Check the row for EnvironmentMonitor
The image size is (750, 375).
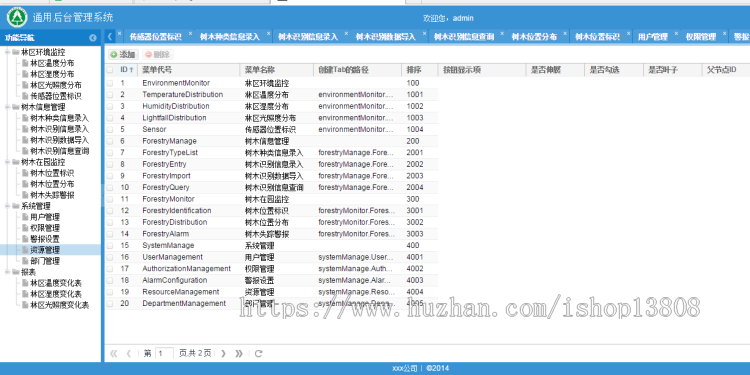[x=110, y=83]
